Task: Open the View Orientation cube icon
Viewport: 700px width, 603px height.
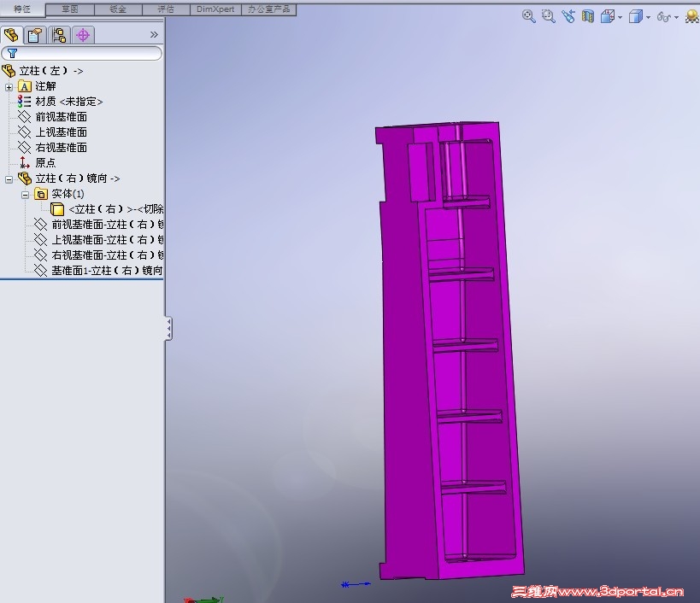Action: pos(608,16)
